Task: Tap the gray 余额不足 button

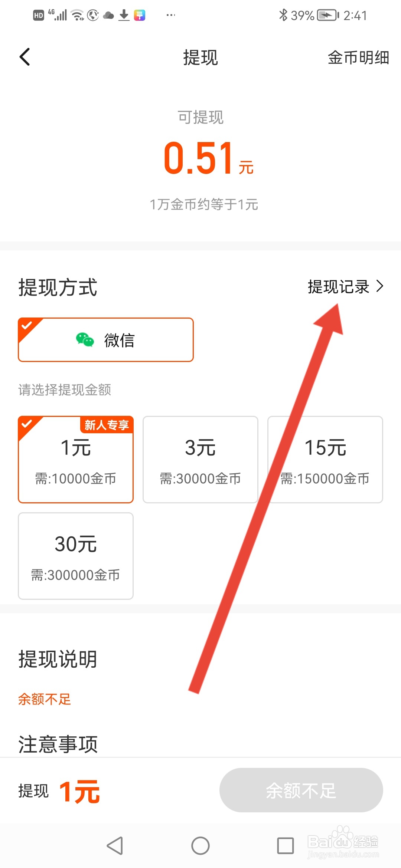Action: 301,790
